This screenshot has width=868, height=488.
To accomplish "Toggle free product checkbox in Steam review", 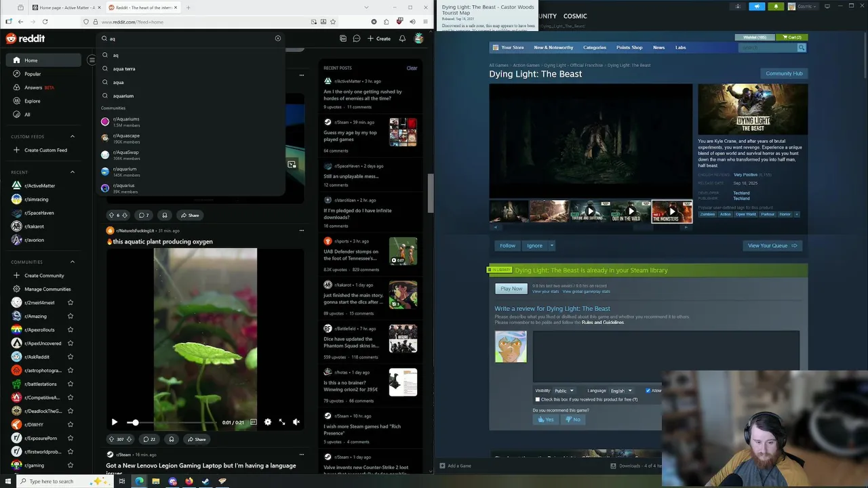I will pyautogui.click(x=538, y=400).
